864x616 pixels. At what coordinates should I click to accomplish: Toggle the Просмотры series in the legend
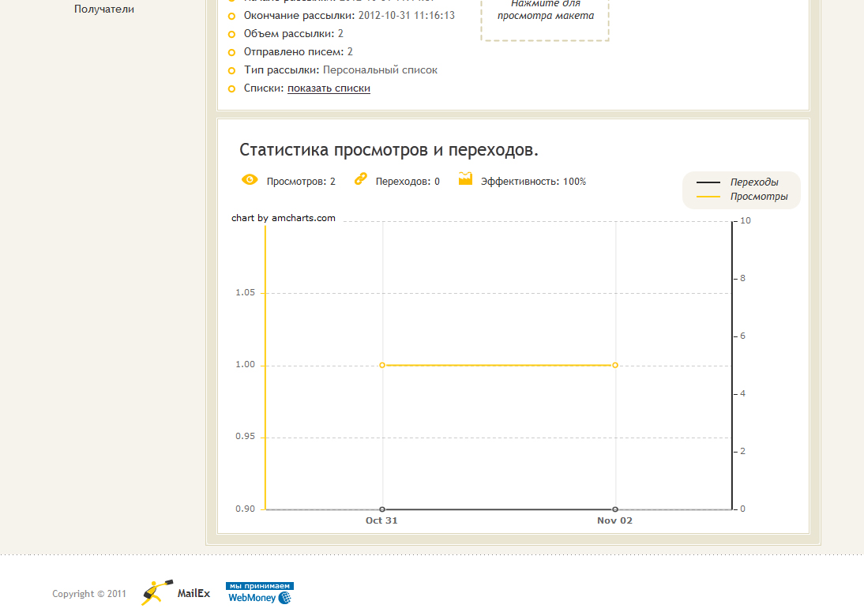tap(758, 197)
